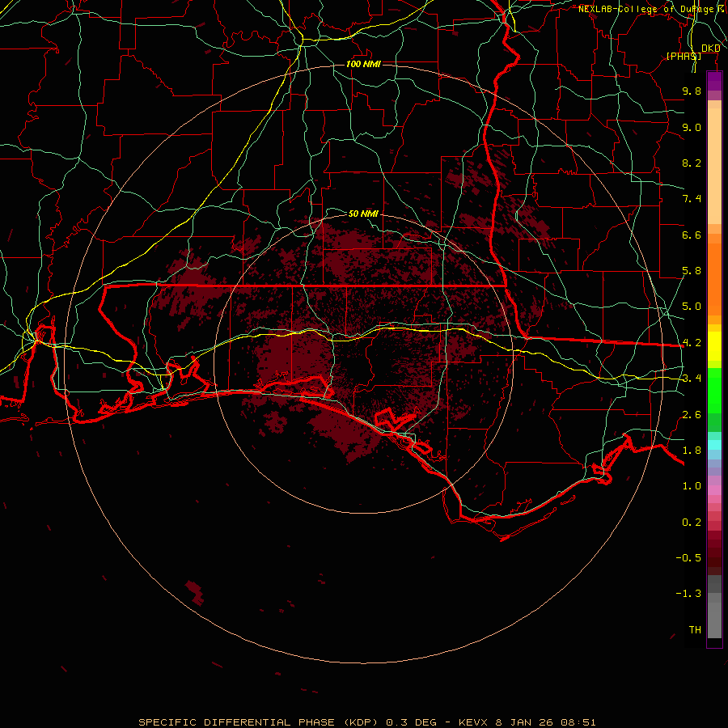
Task: Click the "50 NMI" range ring label
Action: click(363, 214)
